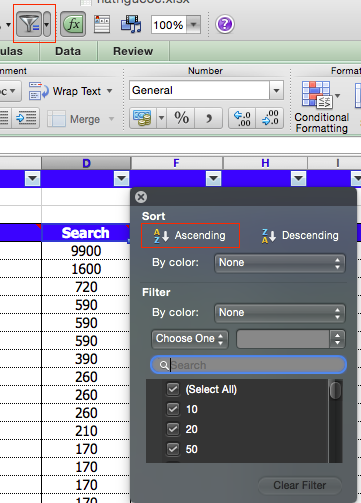This screenshot has width=361, height=503.
Task: Open the Choose One criteria dropdown
Action: tap(190, 339)
